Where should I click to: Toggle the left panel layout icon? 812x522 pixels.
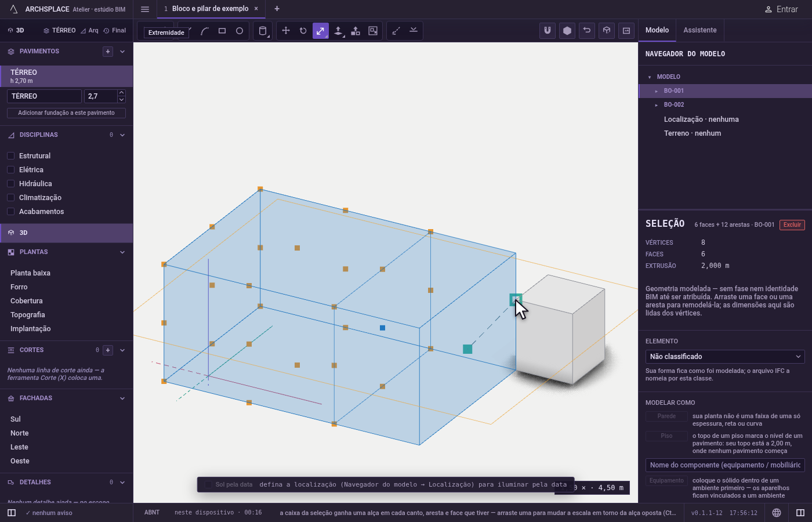(x=12, y=513)
